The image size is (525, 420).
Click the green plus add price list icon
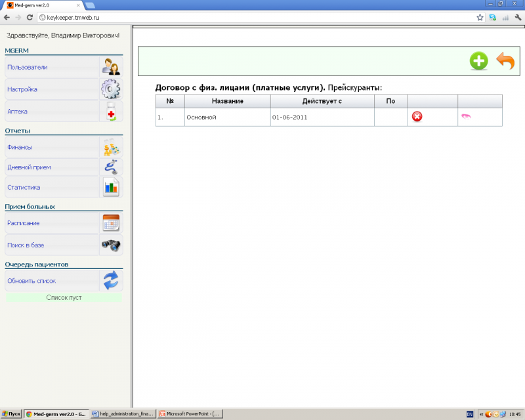(478, 61)
